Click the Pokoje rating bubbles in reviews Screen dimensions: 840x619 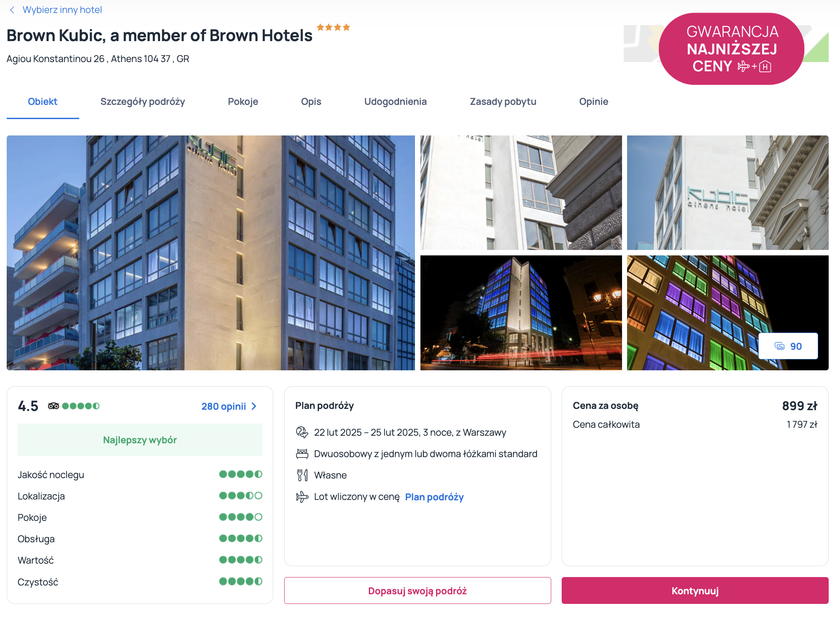pyautogui.click(x=241, y=517)
